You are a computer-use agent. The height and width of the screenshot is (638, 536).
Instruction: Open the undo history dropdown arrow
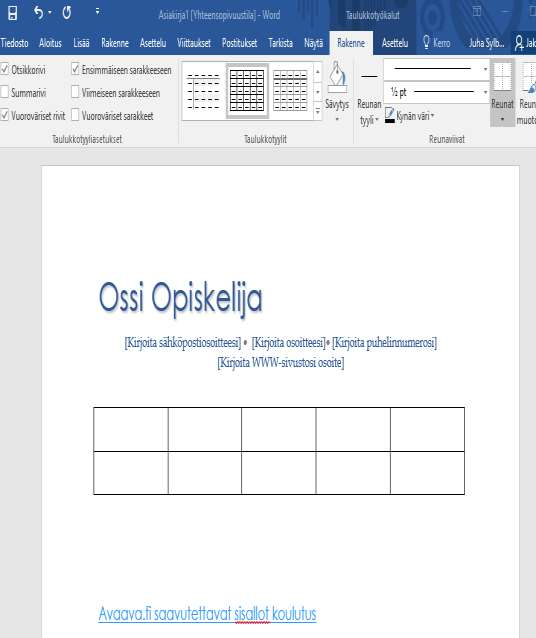click(50, 12)
